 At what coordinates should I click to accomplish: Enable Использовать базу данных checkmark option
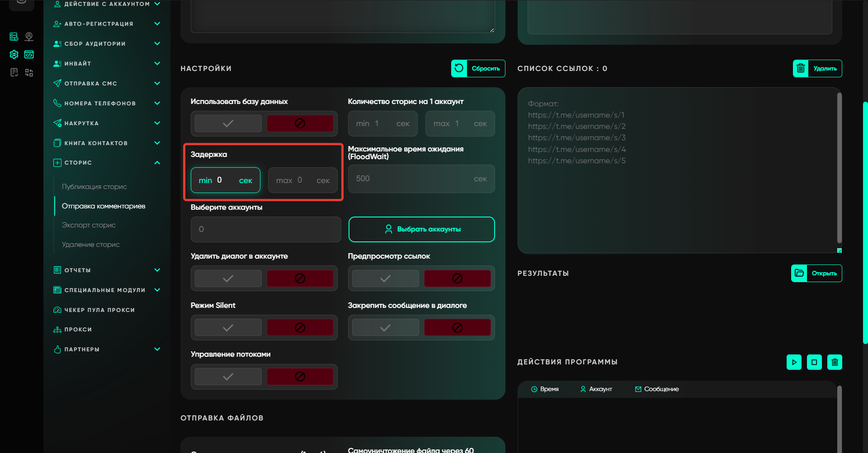point(228,123)
